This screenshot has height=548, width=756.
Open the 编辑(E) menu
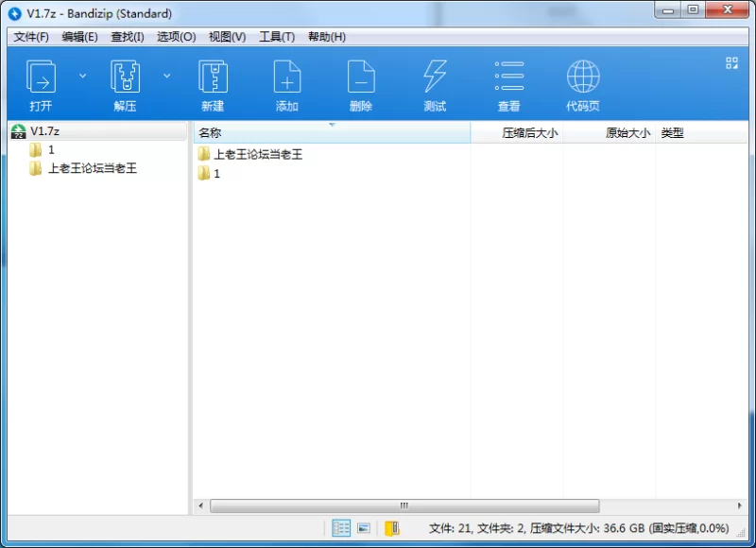(79, 37)
